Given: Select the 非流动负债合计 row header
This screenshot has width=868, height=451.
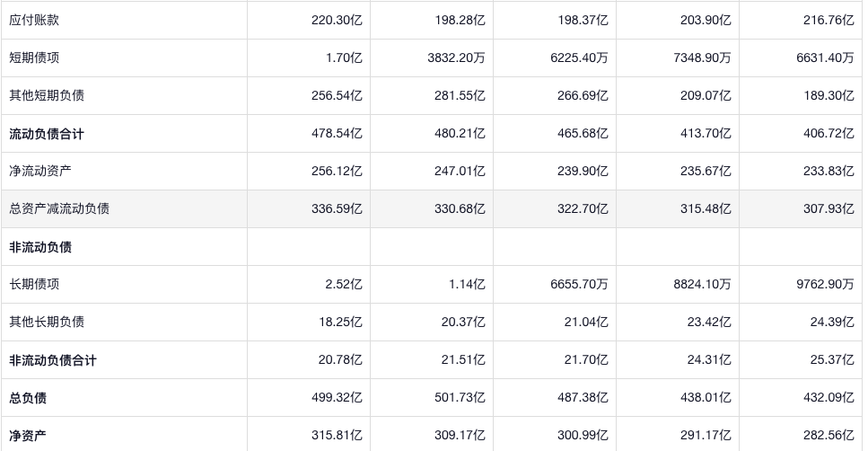Looking at the screenshot, I should pos(53,360).
